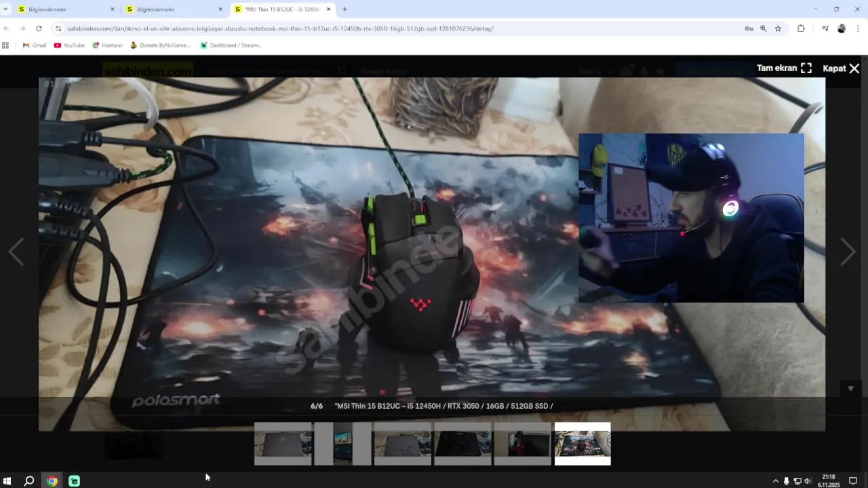The width and height of the screenshot is (868, 488).
Task: Reload the current page
Action: (x=39, y=28)
